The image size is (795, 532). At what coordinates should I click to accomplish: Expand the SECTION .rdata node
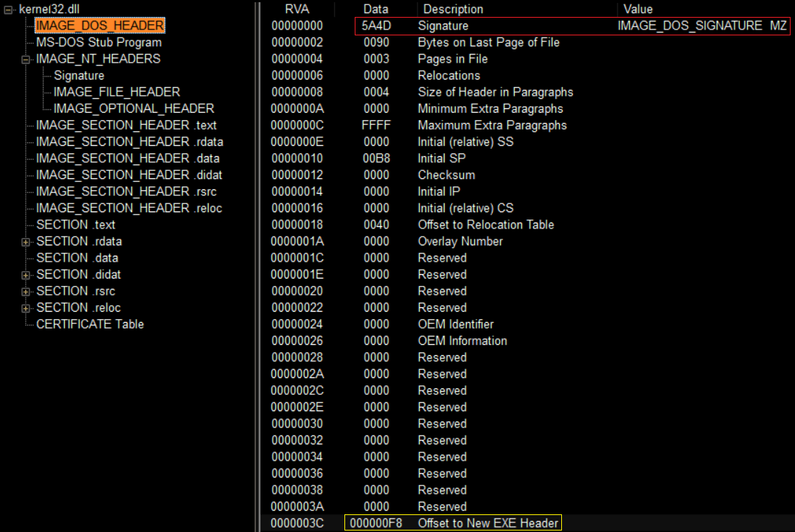click(x=25, y=241)
